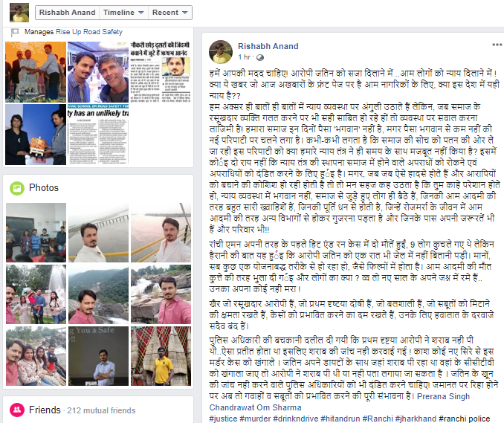Click the small profile picture in header
Viewport: 504px width, 423px height.
(19, 13)
